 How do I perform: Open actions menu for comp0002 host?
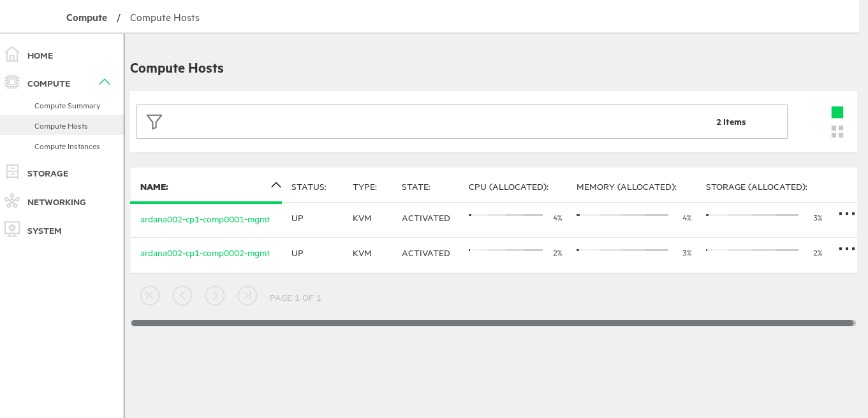coord(846,249)
